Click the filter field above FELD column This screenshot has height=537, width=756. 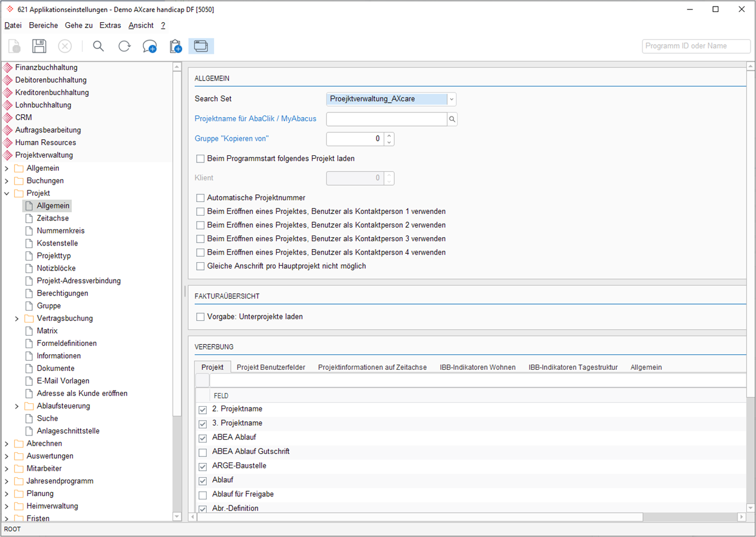[477, 380]
